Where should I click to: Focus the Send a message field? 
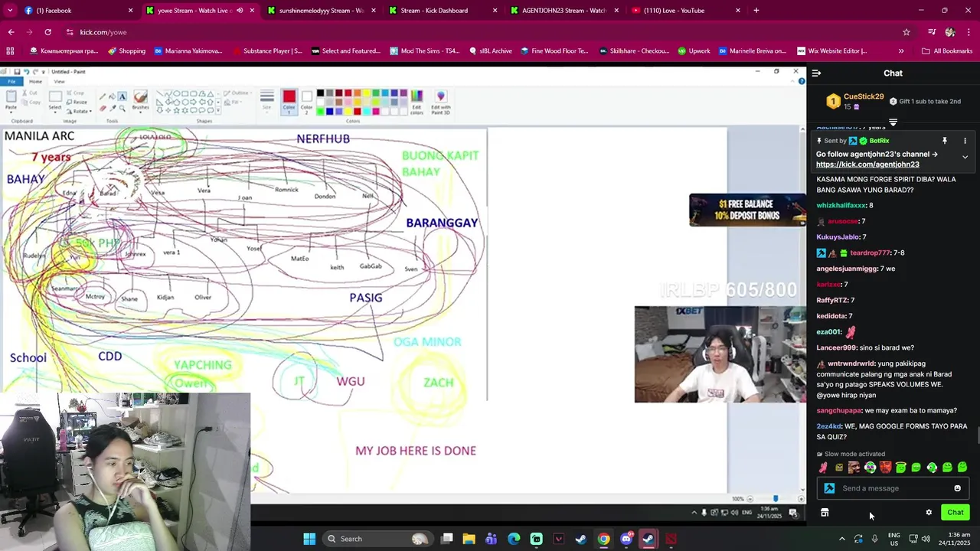[893, 488]
